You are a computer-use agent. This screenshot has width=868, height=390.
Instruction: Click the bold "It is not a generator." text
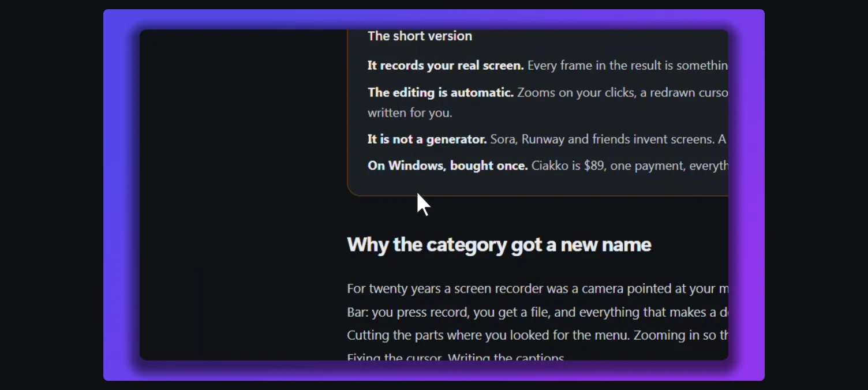pos(427,139)
